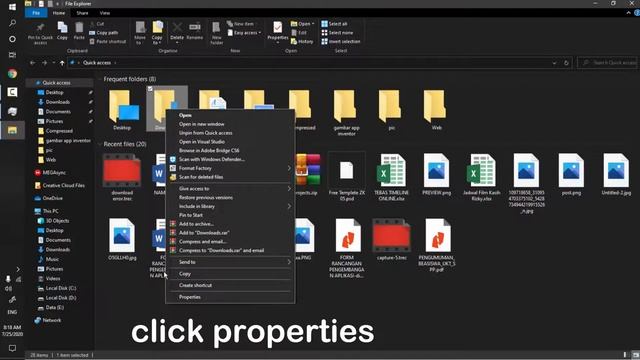Switch to the File ribbon tab
This screenshot has width=640, height=360.
(x=36, y=13)
